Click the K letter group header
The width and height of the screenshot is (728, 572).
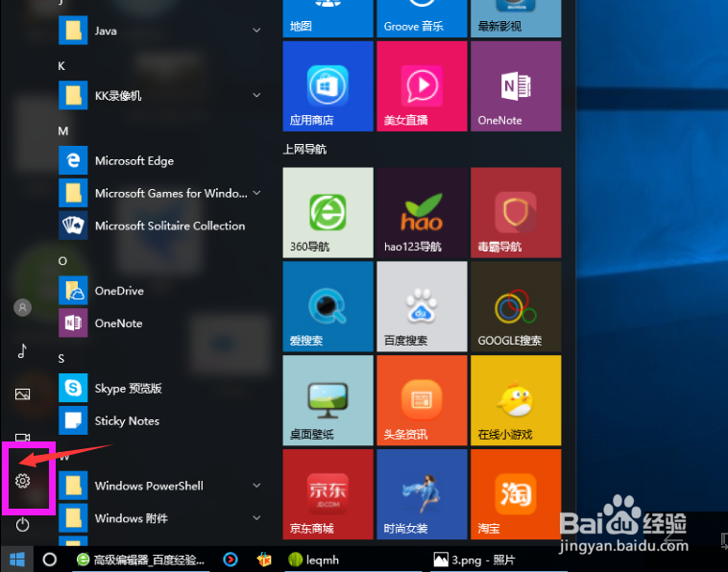(61, 66)
